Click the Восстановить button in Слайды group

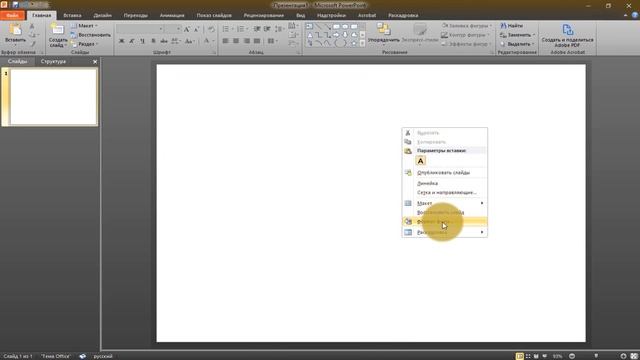[91, 35]
